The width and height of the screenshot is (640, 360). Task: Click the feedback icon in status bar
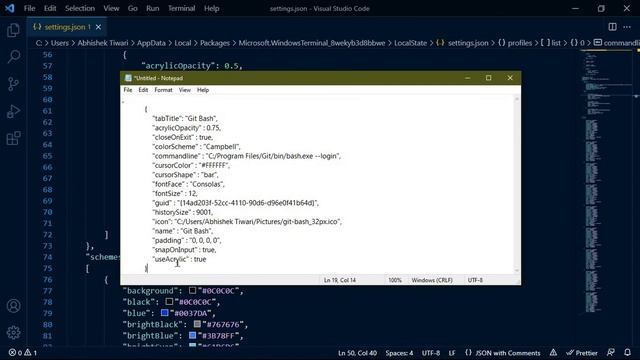tap(611, 353)
